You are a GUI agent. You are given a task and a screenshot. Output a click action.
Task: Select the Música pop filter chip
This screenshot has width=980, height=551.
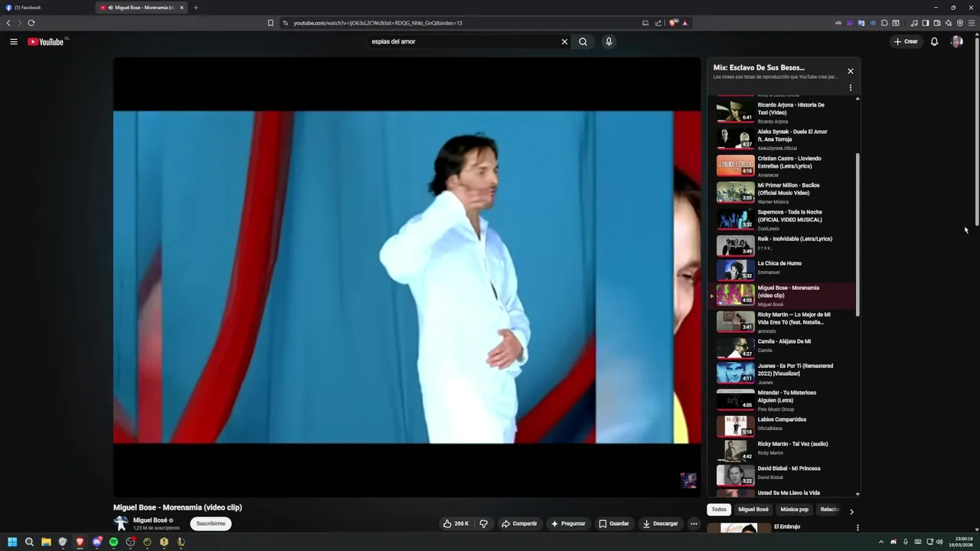(794, 510)
